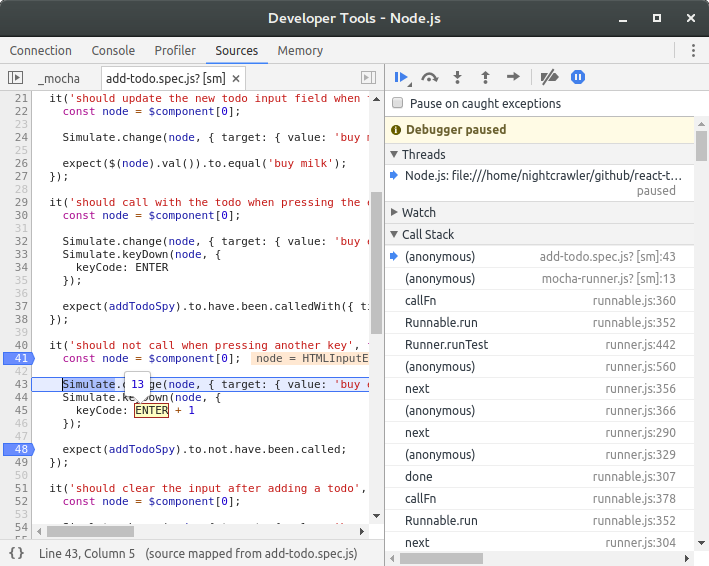The image size is (709, 566).
Task: Select the add-todo.spec.js:43 stack frame
Action: click(x=539, y=256)
